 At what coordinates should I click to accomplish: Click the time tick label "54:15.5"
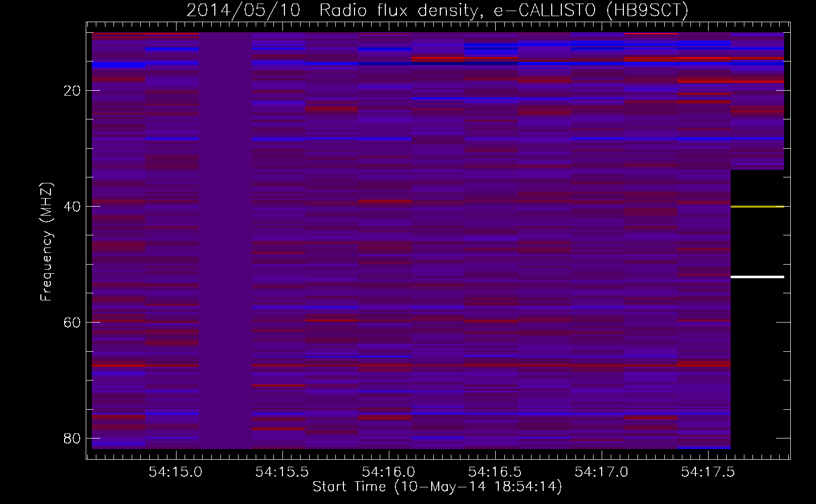(x=282, y=472)
